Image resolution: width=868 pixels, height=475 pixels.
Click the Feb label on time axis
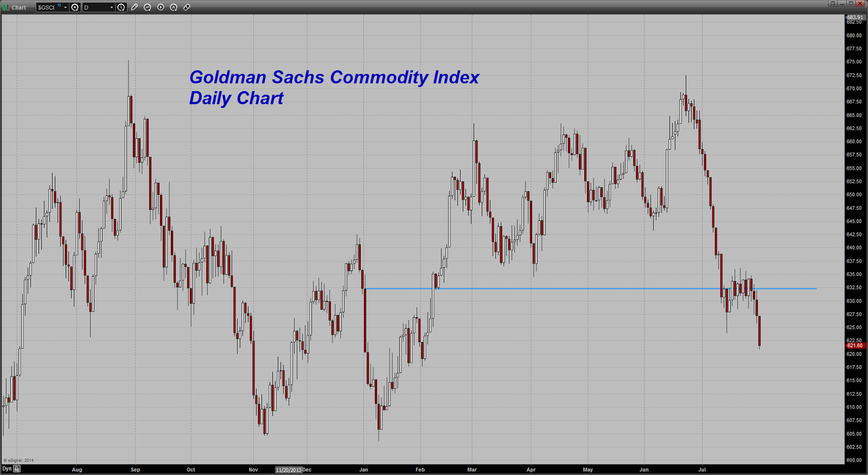pyautogui.click(x=420, y=470)
